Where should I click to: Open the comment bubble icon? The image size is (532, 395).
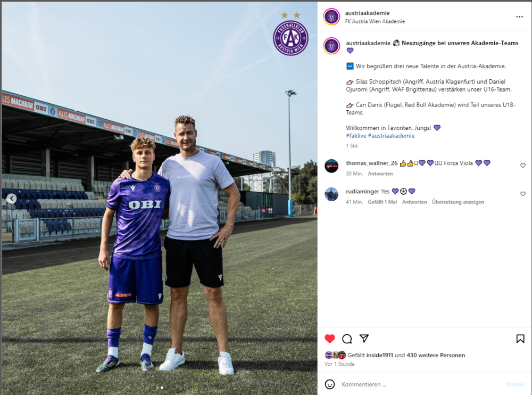(347, 339)
